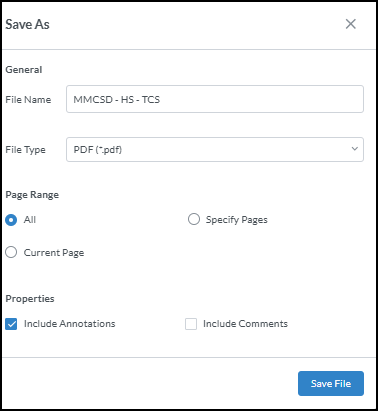Click the 'Save As' dialog title
Screen dimensions: 378x411
(x=27, y=24)
